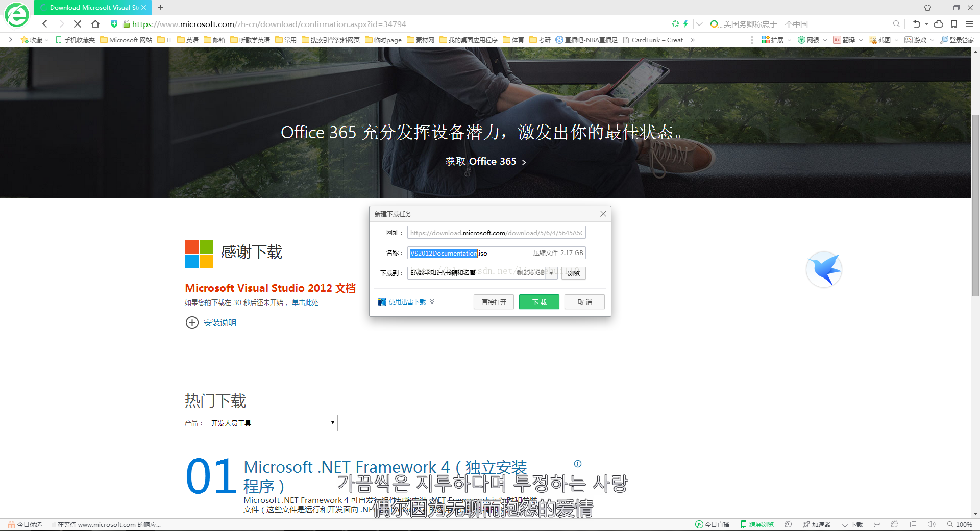Open the 产品 开发人员工具 dropdown

(273, 423)
